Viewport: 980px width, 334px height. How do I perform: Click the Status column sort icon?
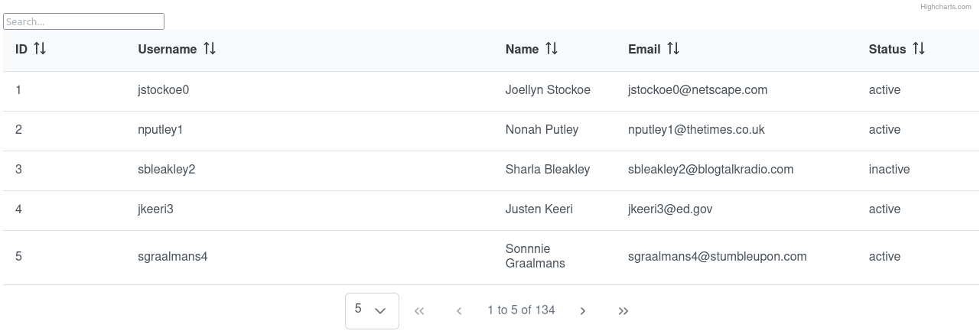[919, 49]
